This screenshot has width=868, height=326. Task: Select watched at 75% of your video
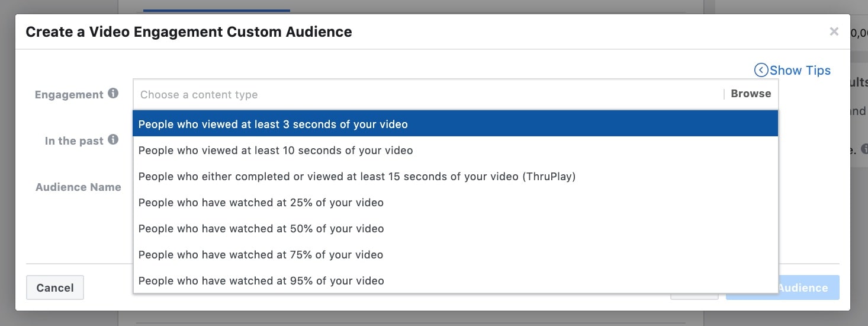pyautogui.click(x=456, y=255)
